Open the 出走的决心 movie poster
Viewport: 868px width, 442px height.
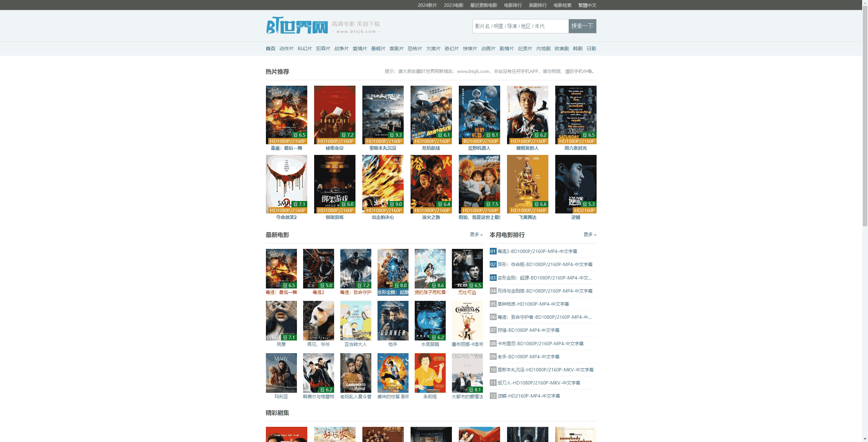(x=383, y=184)
